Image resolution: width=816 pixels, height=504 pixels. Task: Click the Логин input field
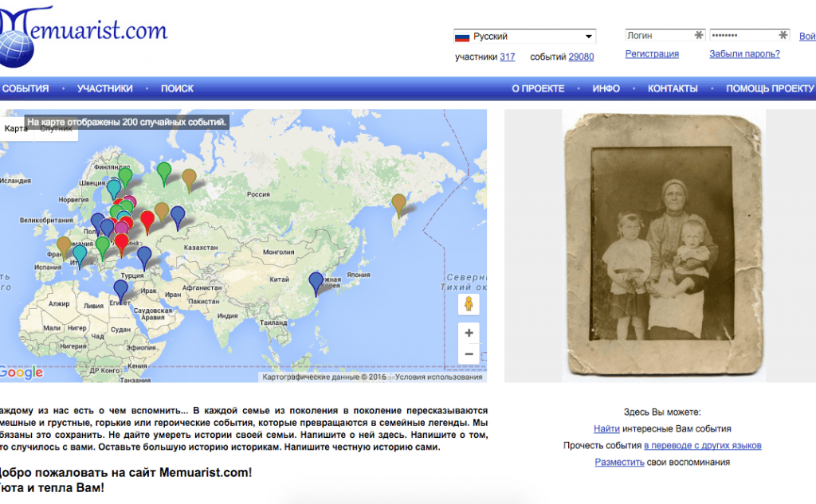(x=659, y=36)
